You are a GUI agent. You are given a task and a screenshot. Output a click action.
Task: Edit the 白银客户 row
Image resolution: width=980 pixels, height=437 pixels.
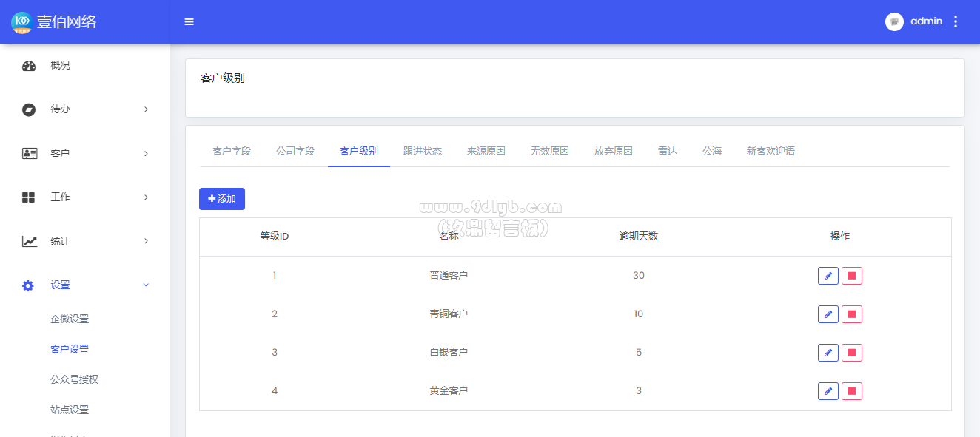(x=828, y=353)
